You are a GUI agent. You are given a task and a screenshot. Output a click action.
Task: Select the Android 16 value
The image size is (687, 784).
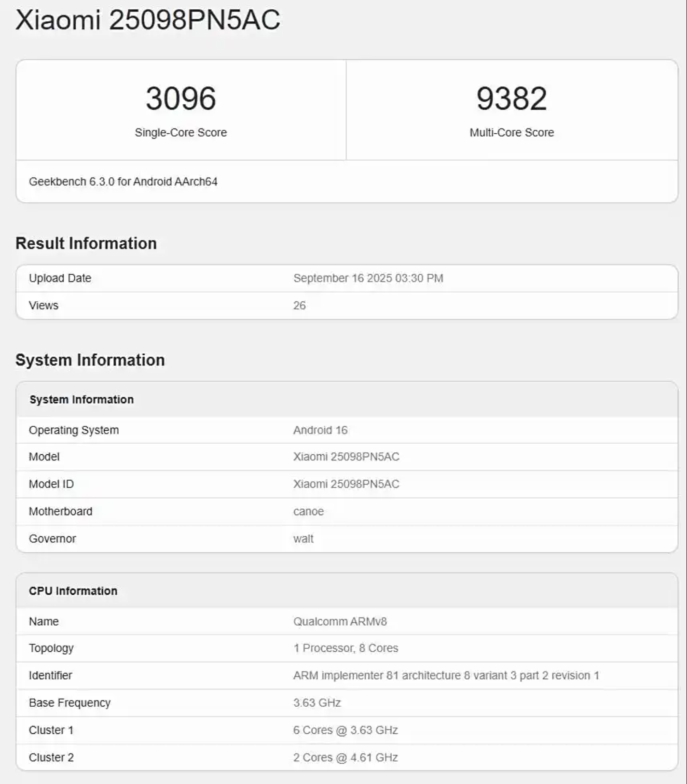coord(320,430)
